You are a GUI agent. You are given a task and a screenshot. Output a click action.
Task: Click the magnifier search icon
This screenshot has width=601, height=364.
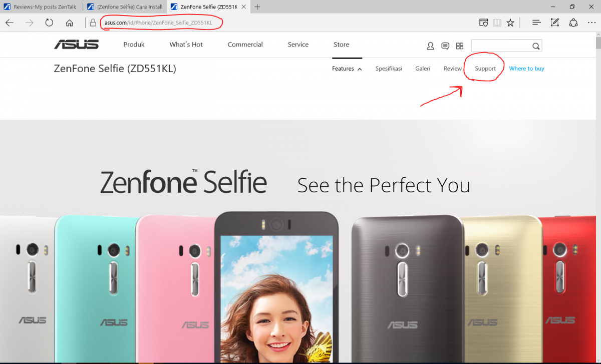coord(536,46)
